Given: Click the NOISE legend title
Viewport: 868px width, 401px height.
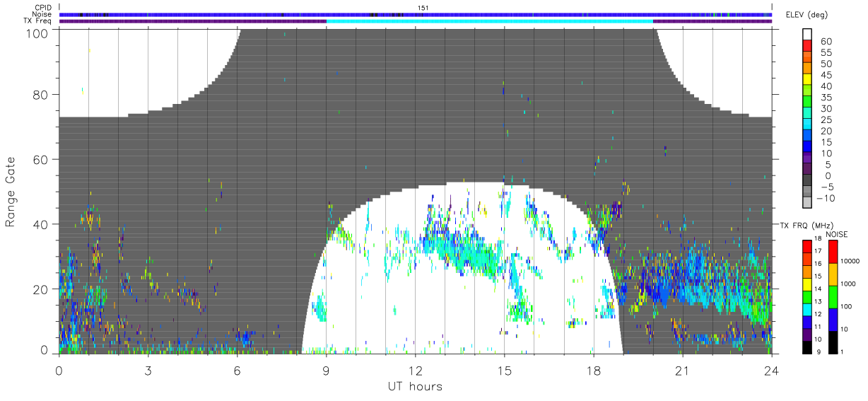Looking at the screenshot, I should pos(838,233).
